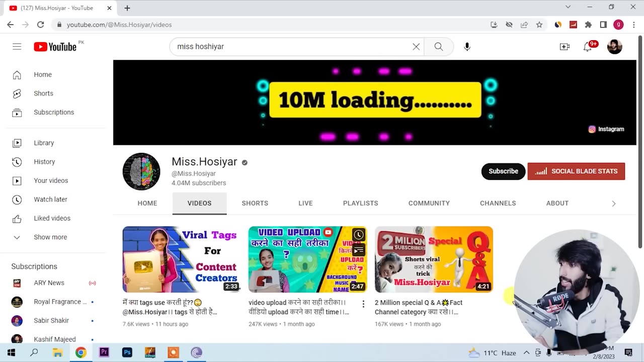
Task: Click the Miss.Hosiyar channel avatar
Action: (x=141, y=171)
